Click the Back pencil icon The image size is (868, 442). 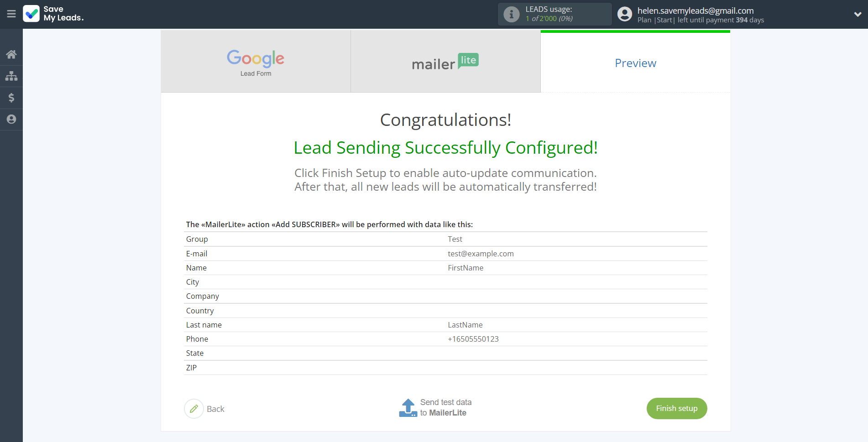[194, 409]
